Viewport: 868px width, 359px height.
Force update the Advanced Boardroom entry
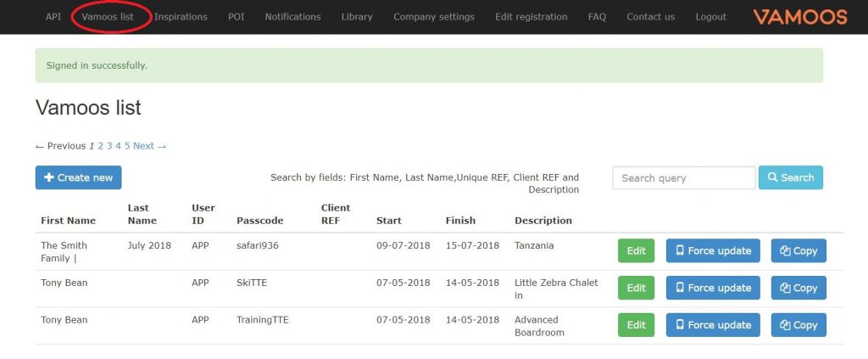pos(713,325)
